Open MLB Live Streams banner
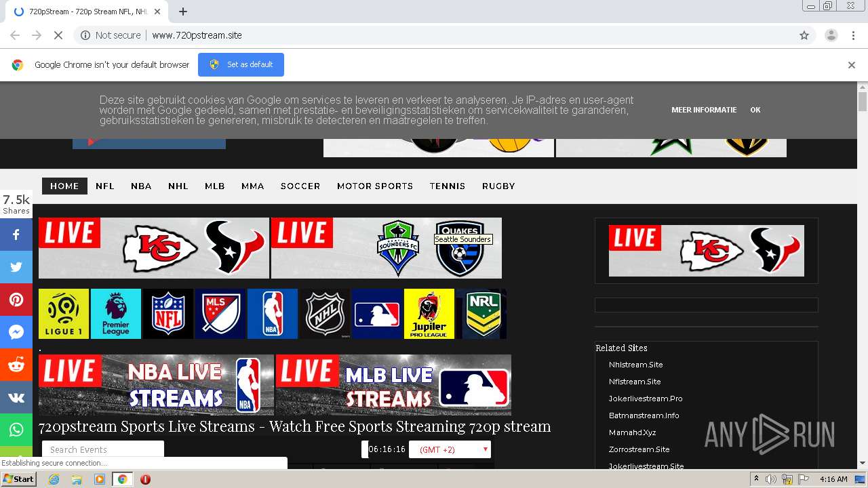This screenshot has width=868, height=488. pyautogui.click(x=393, y=385)
